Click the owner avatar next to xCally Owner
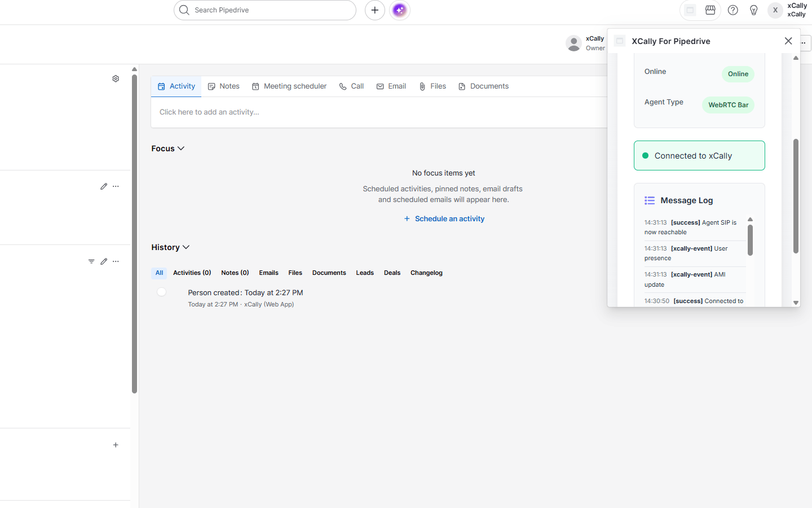Viewport: 812px width, 508px height. 573,43
